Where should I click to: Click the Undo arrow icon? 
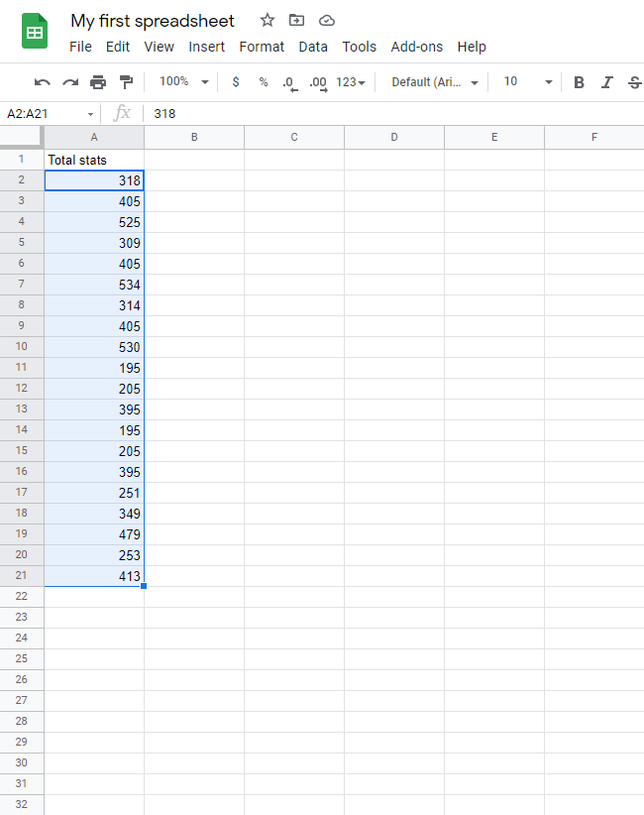click(42, 82)
